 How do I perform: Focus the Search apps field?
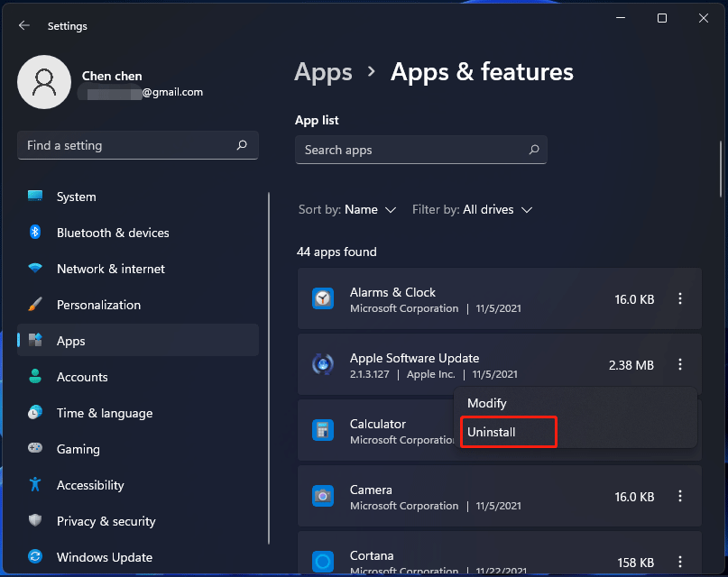[421, 150]
